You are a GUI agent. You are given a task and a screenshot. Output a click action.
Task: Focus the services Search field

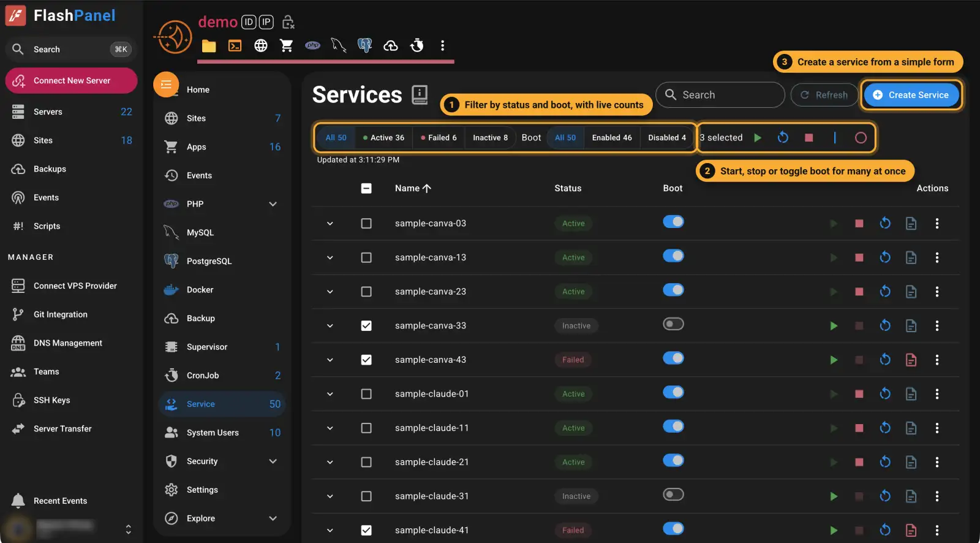(720, 95)
